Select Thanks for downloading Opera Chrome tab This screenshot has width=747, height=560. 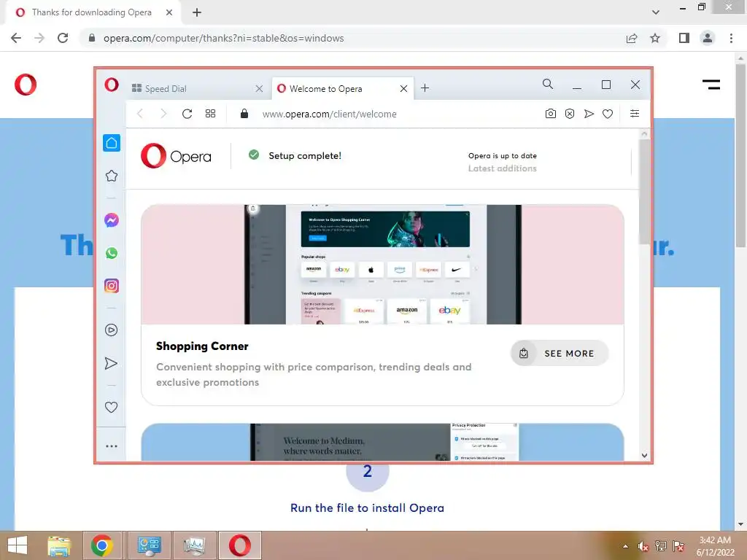93,12
